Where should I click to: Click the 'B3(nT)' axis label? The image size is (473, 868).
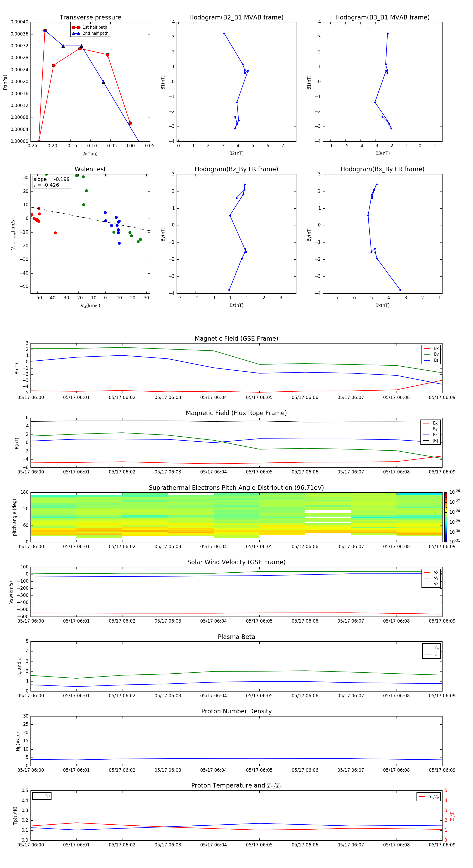click(382, 153)
